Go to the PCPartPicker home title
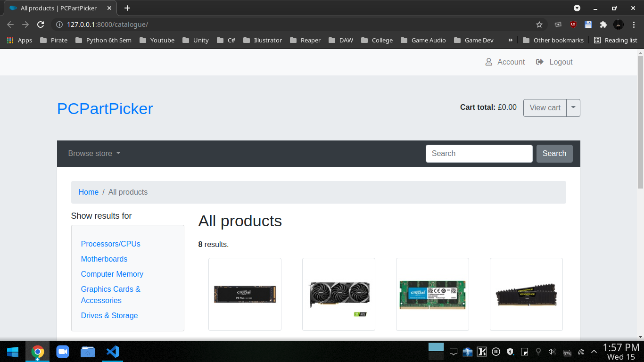The image size is (644, 362). click(105, 108)
